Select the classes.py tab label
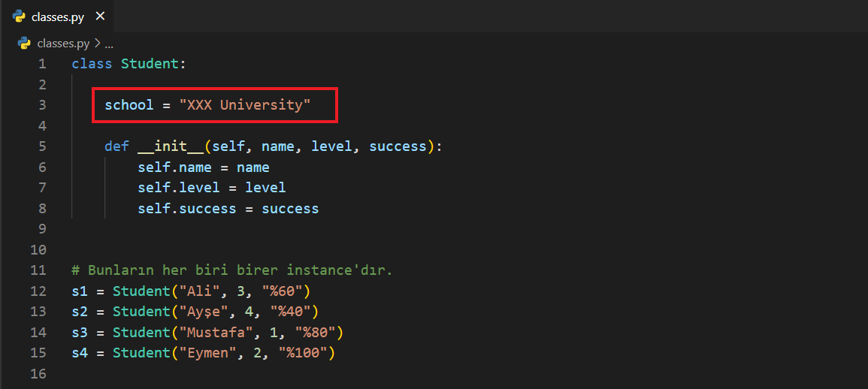This screenshot has height=389, width=868. coord(57,17)
